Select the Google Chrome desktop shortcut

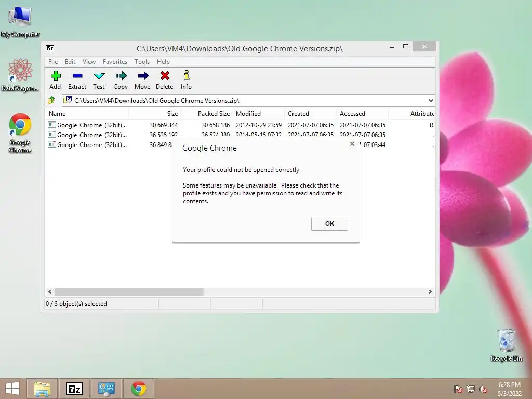pos(20,134)
